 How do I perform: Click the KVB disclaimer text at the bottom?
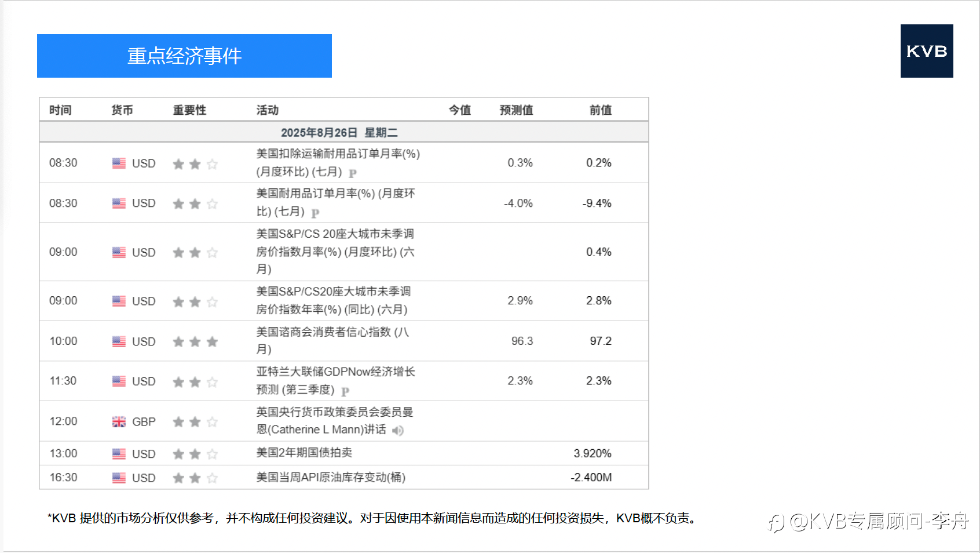(372, 518)
